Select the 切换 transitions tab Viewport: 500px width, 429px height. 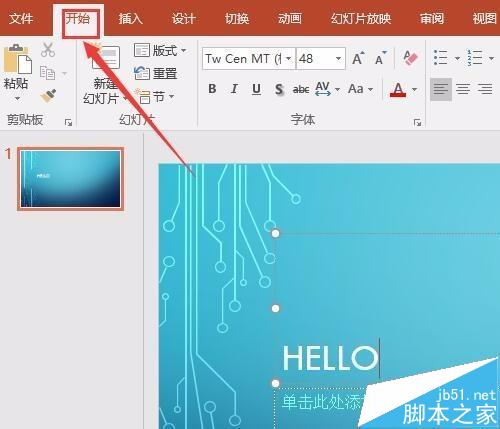click(237, 18)
